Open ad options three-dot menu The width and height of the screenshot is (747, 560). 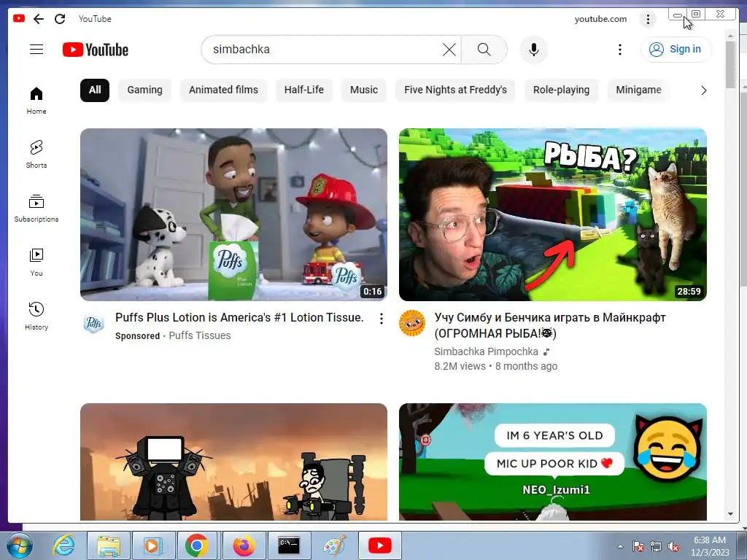(x=381, y=319)
